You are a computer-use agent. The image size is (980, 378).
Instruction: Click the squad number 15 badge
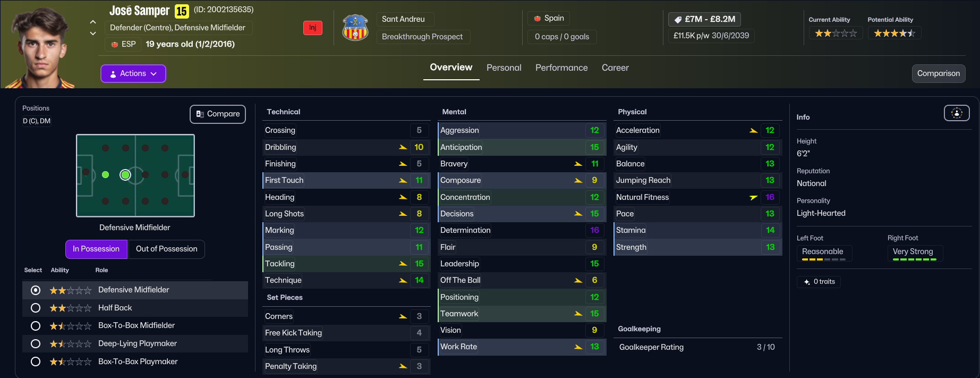[182, 11]
